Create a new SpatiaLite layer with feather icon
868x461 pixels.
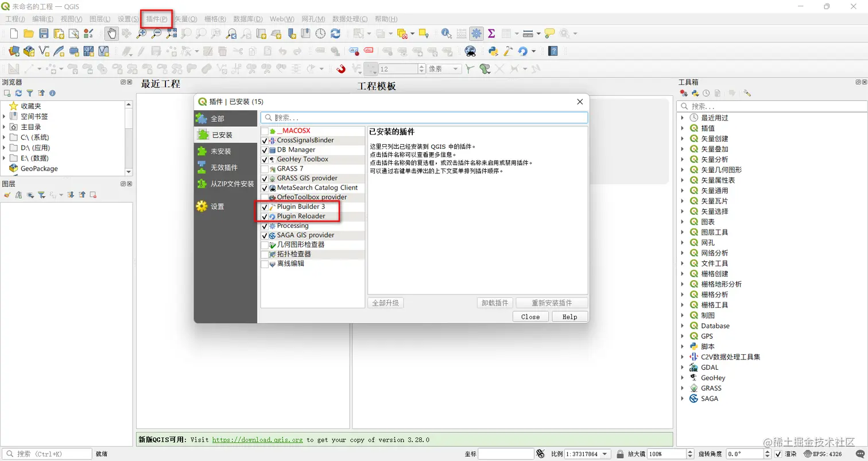(x=59, y=51)
